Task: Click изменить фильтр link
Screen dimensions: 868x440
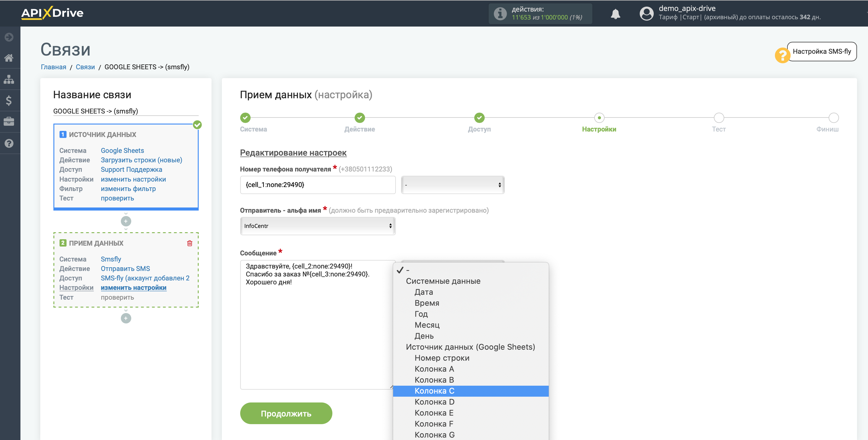Action: (128, 189)
